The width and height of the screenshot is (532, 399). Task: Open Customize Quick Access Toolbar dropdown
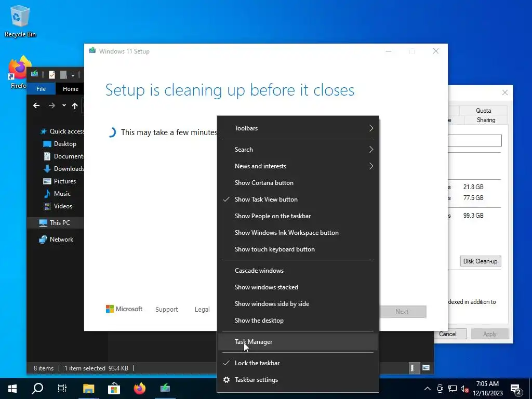pyautogui.click(x=73, y=75)
